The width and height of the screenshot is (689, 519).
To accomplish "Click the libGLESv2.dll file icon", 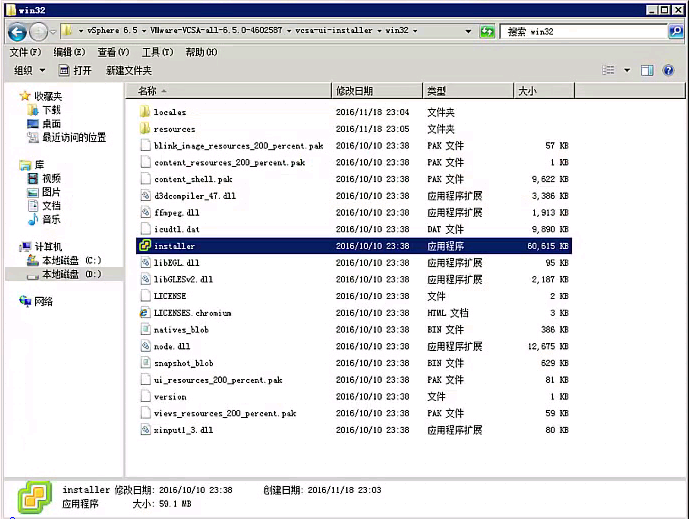I will (x=145, y=279).
